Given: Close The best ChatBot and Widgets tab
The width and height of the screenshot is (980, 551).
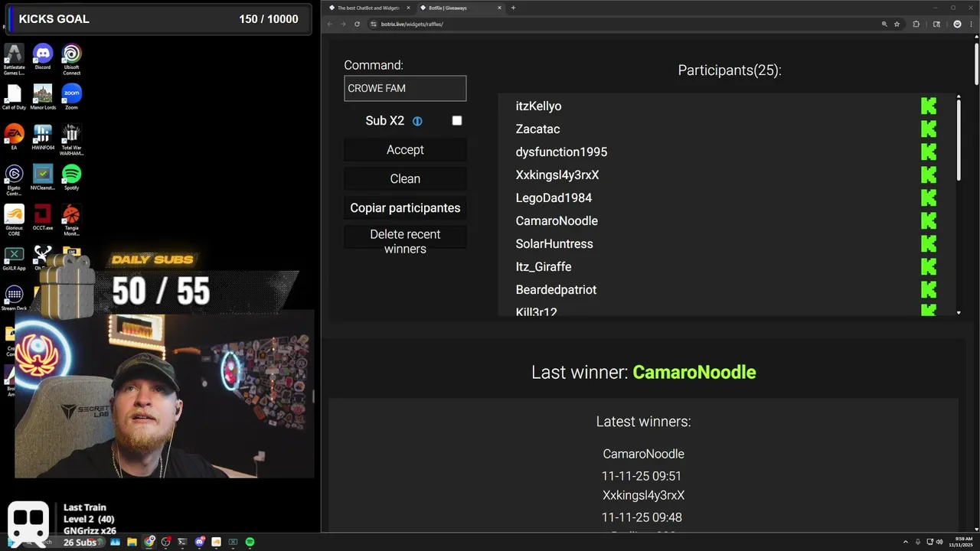Looking at the screenshot, I should point(409,8).
